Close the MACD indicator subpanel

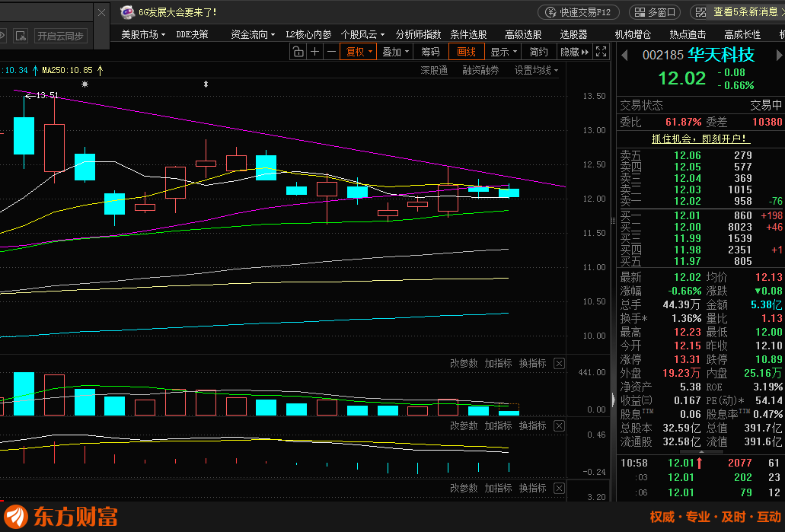pos(559,426)
